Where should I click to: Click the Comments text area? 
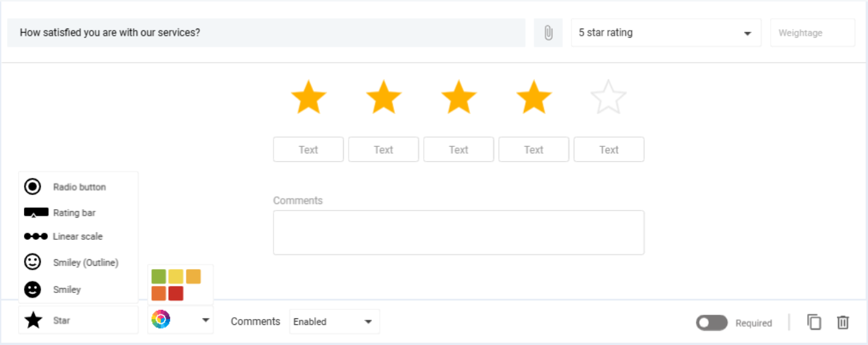[x=458, y=232]
